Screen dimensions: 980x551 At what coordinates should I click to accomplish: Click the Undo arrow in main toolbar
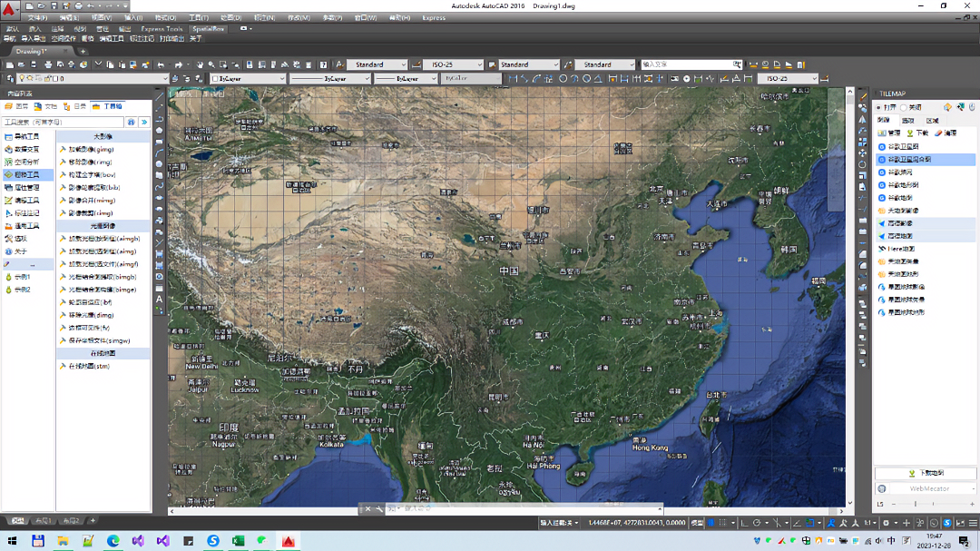161,64
